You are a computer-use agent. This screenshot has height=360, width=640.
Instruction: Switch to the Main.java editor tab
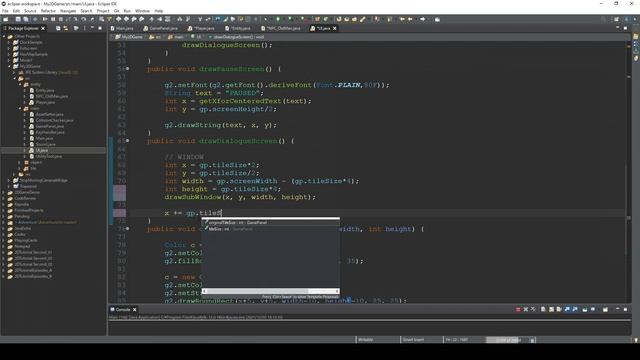122,29
